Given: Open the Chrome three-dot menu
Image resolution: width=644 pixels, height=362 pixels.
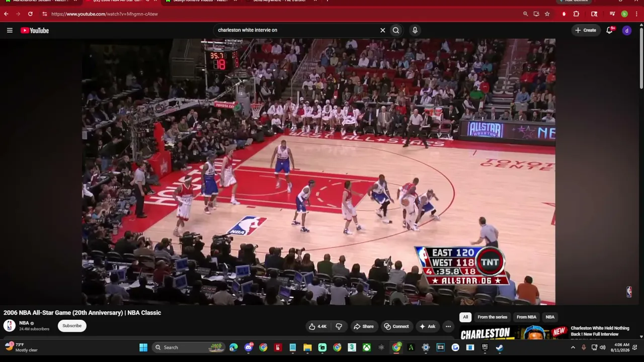Looking at the screenshot, I should pyautogui.click(x=636, y=14).
